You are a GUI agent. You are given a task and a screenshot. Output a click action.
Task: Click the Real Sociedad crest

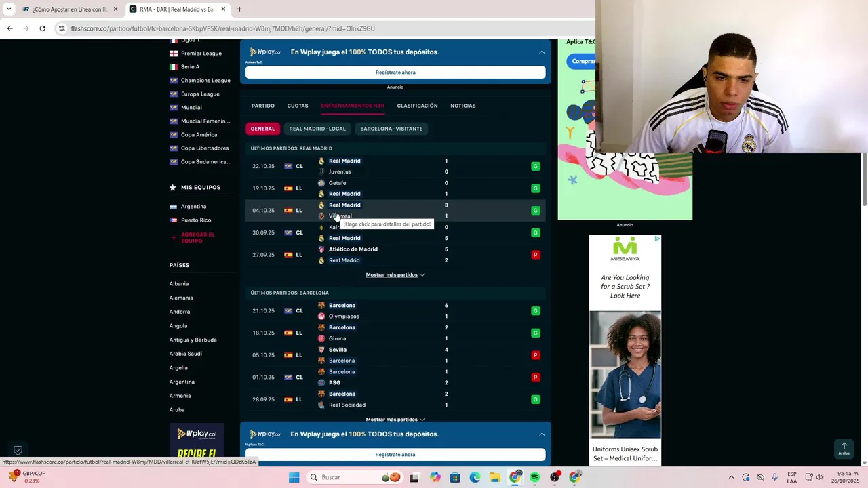coord(321,405)
